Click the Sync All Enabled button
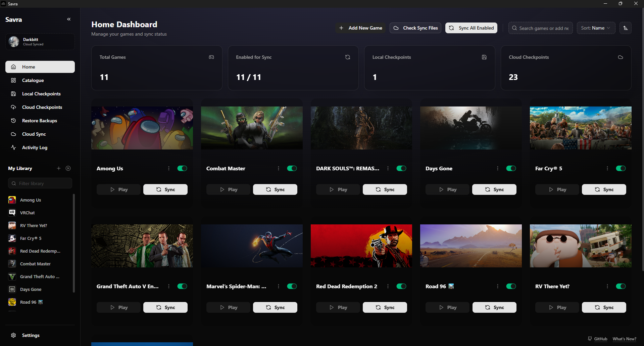 (471, 28)
